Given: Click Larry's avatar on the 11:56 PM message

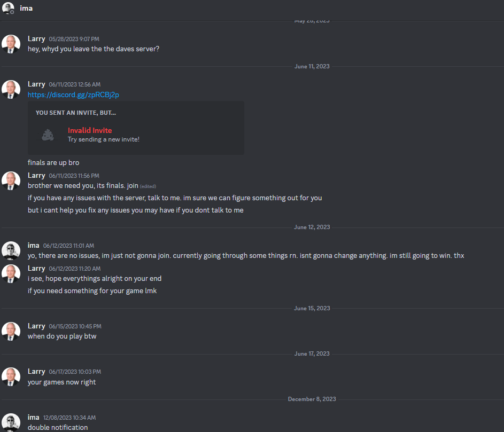Looking at the screenshot, I should [x=11, y=180].
